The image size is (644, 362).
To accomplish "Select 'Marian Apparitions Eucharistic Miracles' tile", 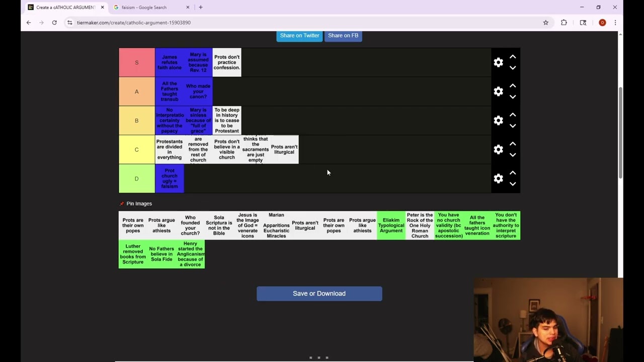I will click(x=276, y=225).
